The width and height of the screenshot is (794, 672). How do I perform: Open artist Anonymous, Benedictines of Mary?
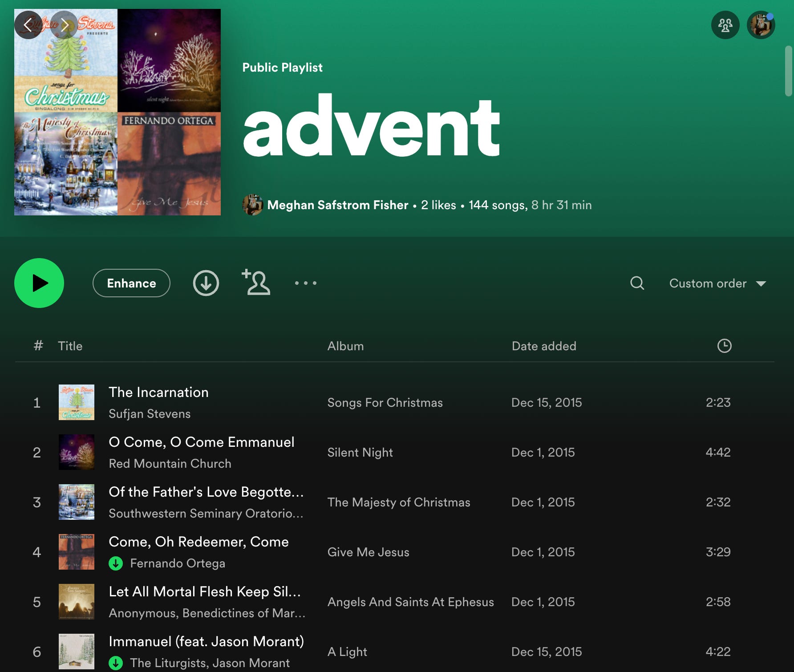coord(207,613)
